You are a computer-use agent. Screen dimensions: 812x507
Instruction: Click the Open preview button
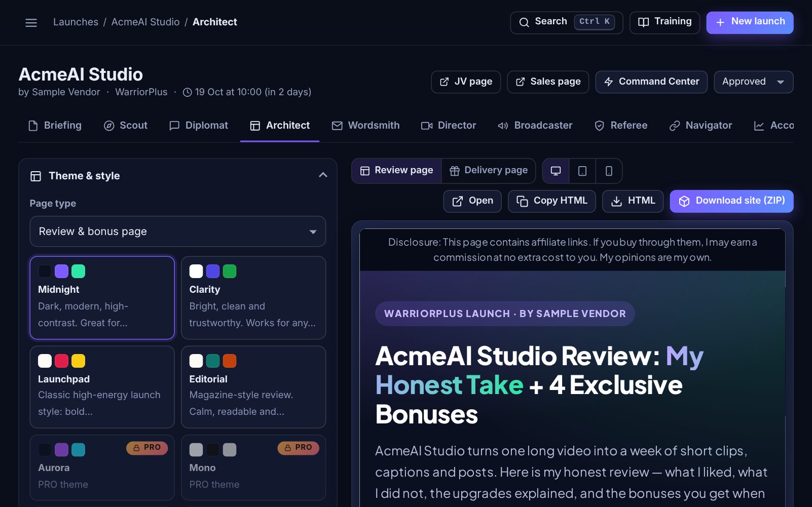[472, 201]
